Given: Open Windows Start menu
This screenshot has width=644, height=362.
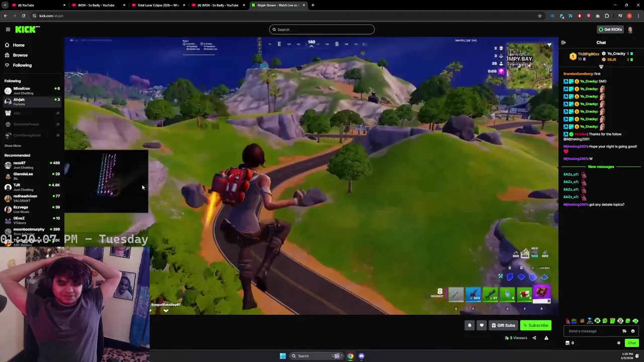Looking at the screenshot, I should pos(283,356).
